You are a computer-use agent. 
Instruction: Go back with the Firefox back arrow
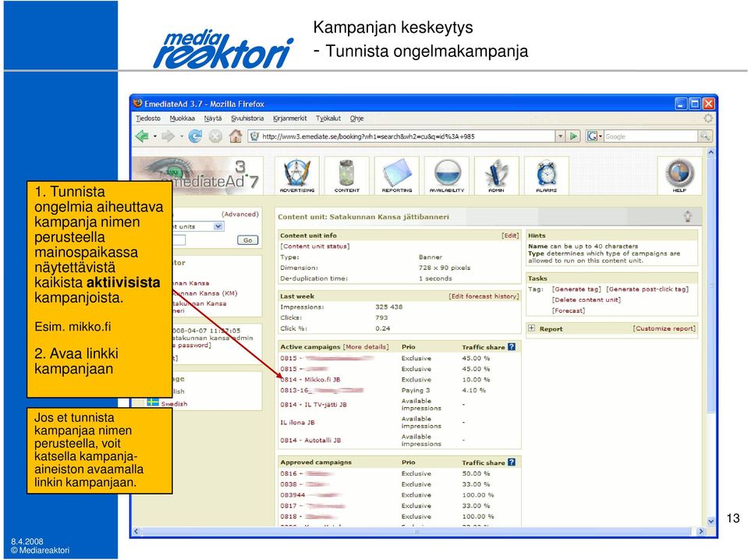(x=142, y=136)
